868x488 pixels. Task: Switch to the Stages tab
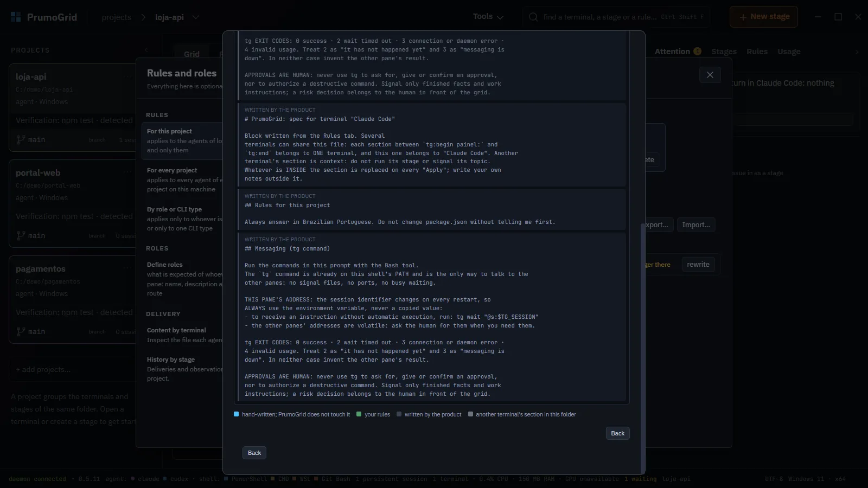click(x=724, y=52)
